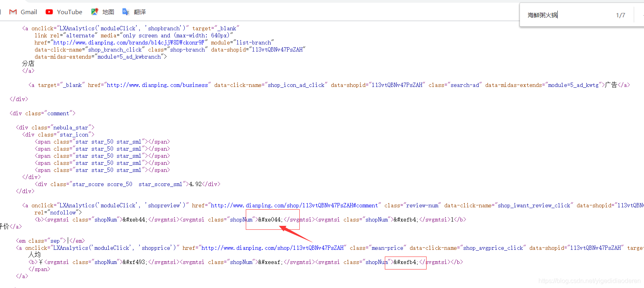This screenshot has height=288, width=644.
Task: Click the "nebula_star" class value
Action: tap(71, 127)
